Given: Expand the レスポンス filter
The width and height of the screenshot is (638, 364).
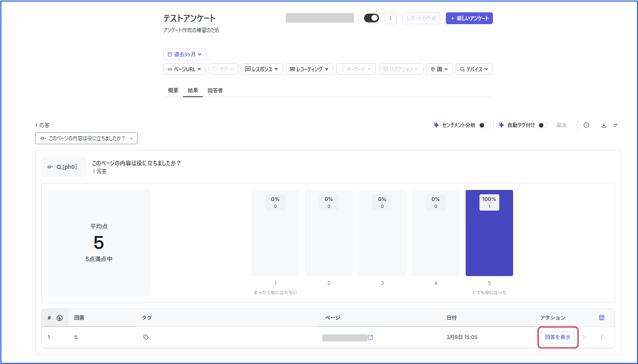Looking at the screenshot, I should [262, 69].
